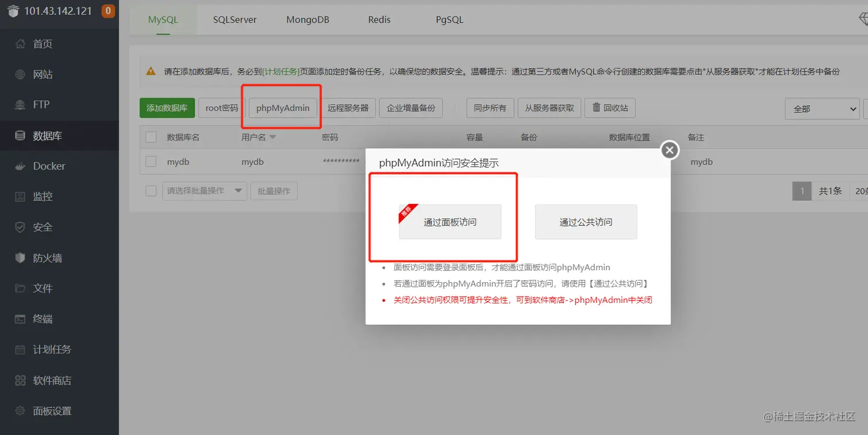
Task: Click the diamond icon at top right
Action: tap(863, 20)
